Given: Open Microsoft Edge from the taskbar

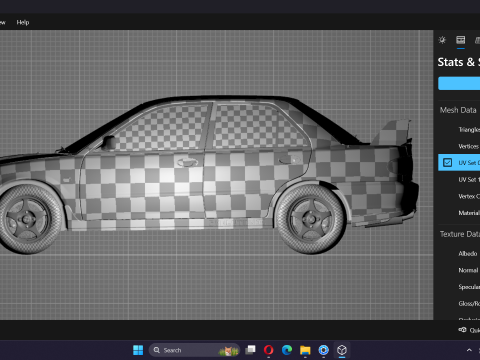Looking at the screenshot, I should 287,350.
